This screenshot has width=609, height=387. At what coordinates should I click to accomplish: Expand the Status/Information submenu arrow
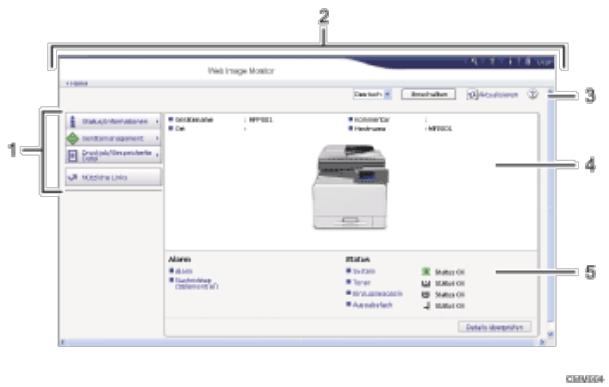pos(157,122)
